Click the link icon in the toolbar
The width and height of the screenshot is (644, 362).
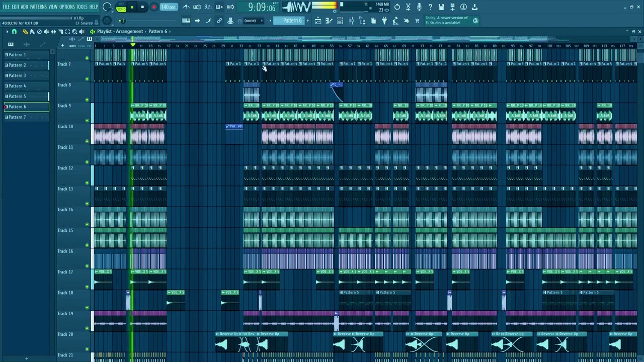click(219, 21)
